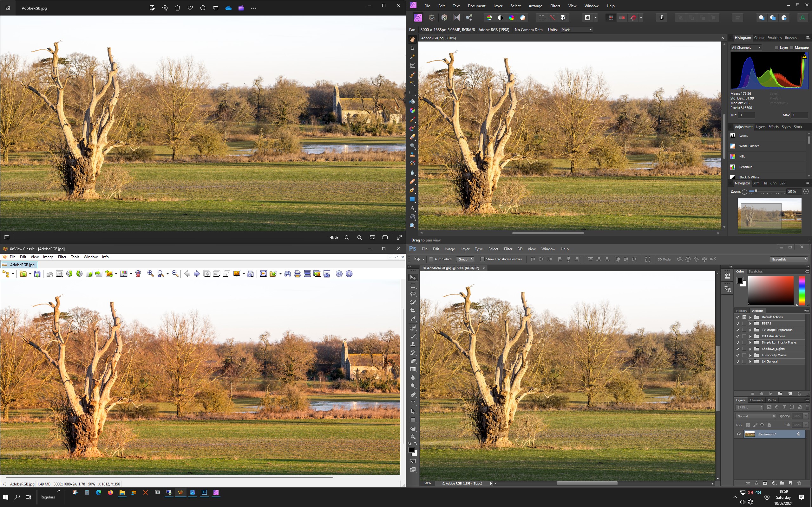Click the favorite heart icon in Photos
Screen dimensions: 812x507
(x=190, y=8)
